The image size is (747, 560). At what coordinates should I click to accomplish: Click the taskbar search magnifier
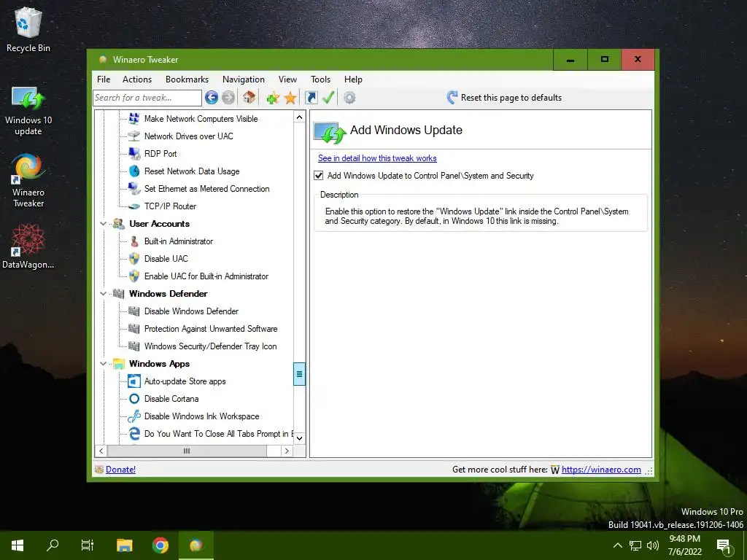(53, 545)
